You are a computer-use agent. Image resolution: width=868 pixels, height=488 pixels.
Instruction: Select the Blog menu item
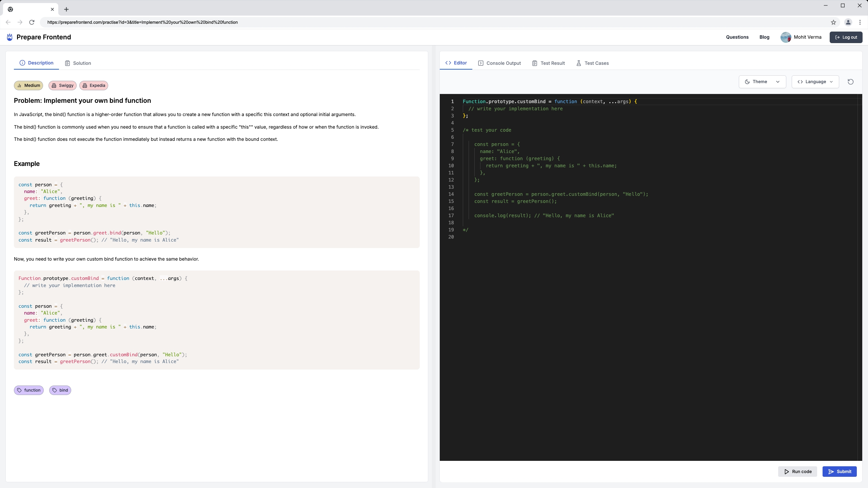(x=764, y=37)
